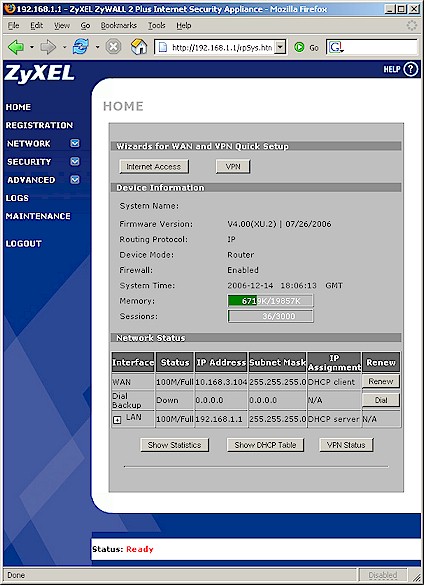Open the Go menu
Screen dimensions: 425x586
[x=85, y=25]
